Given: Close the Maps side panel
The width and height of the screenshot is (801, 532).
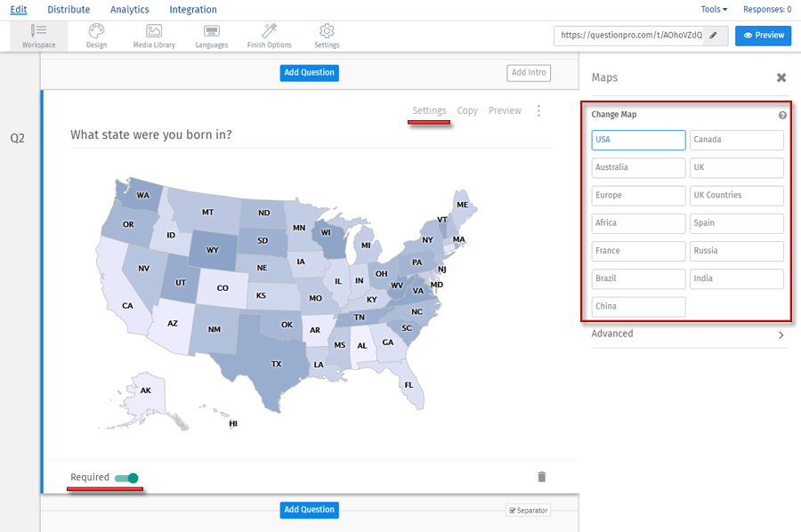Looking at the screenshot, I should point(781,78).
